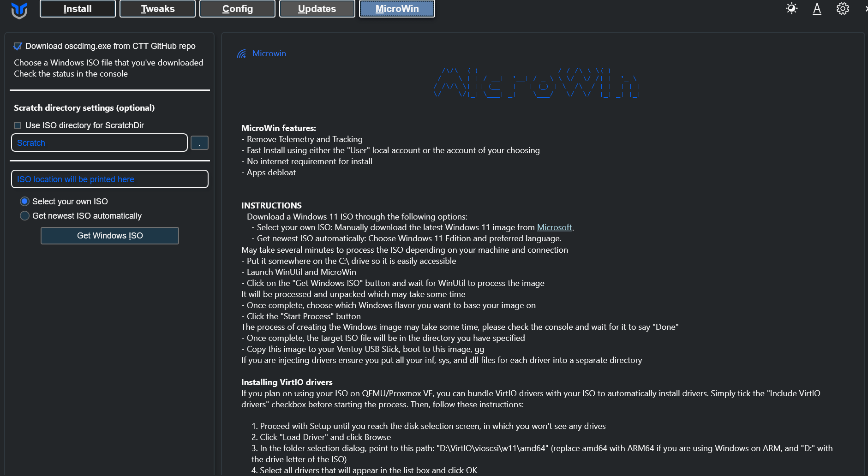Open the font scaling icon
The width and height of the screenshot is (868, 476).
(817, 9)
